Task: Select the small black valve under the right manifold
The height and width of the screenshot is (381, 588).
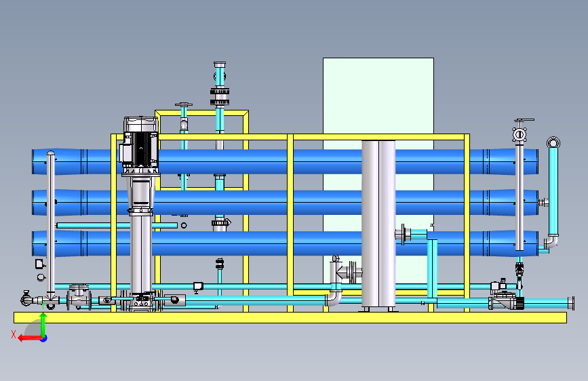Action: (520, 269)
